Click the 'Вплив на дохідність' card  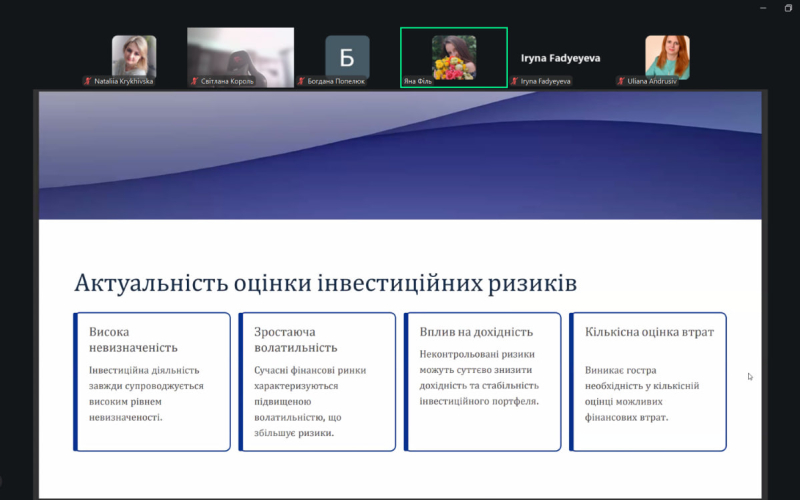coord(482,382)
